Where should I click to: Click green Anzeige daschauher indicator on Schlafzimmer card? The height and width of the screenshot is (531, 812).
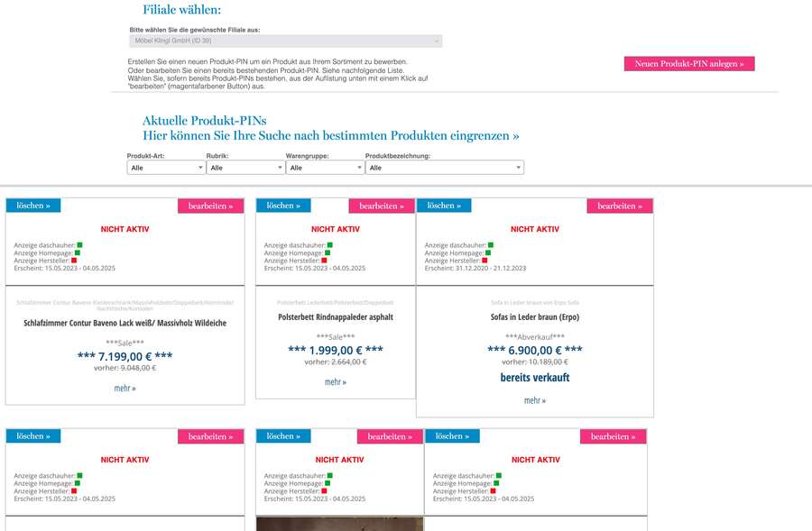79,244
